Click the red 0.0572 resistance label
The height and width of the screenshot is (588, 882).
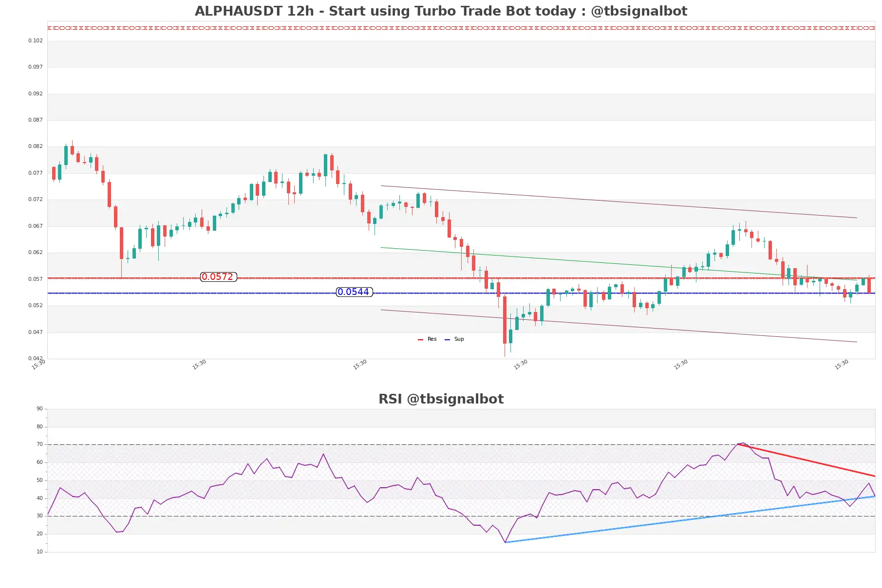(218, 277)
